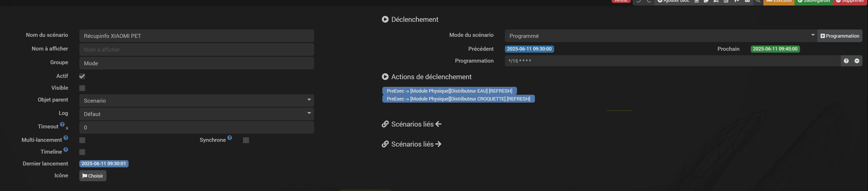Click the Multi-lancement help icon
Image resolution: width=868 pixels, height=191 pixels.
click(66, 138)
